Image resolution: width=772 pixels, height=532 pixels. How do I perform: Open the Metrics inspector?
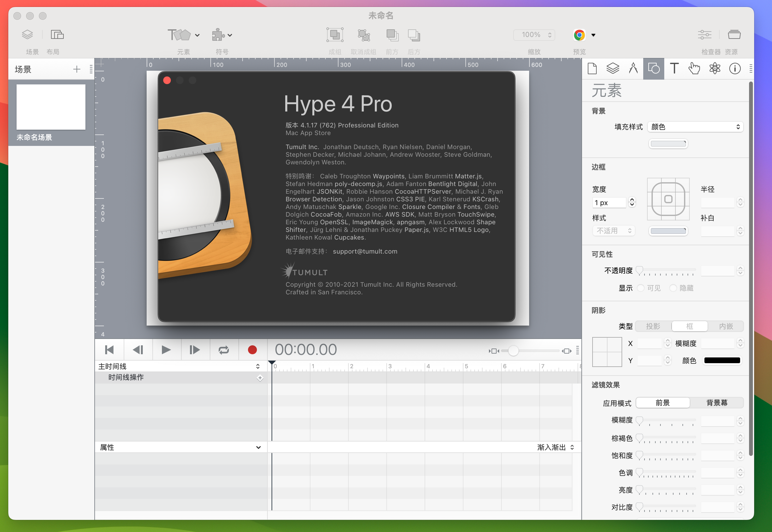pyautogui.click(x=633, y=68)
